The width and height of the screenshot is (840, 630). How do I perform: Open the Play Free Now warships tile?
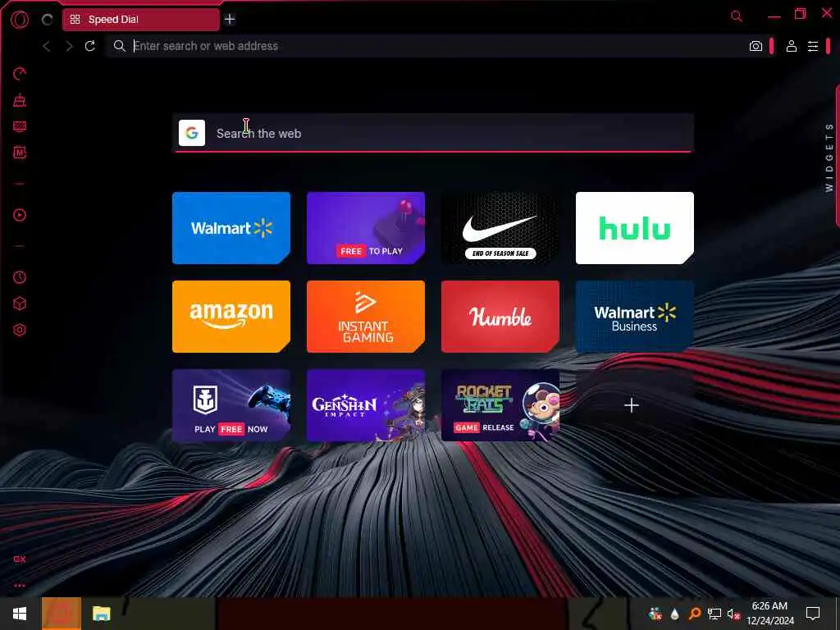coord(231,405)
